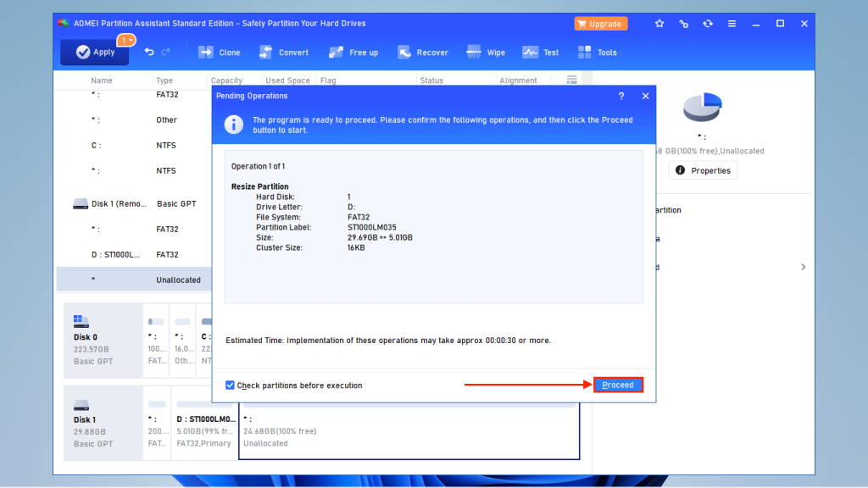Open Properties of the unallocated space
The height and width of the screenshot is (488, 868).
703,169
